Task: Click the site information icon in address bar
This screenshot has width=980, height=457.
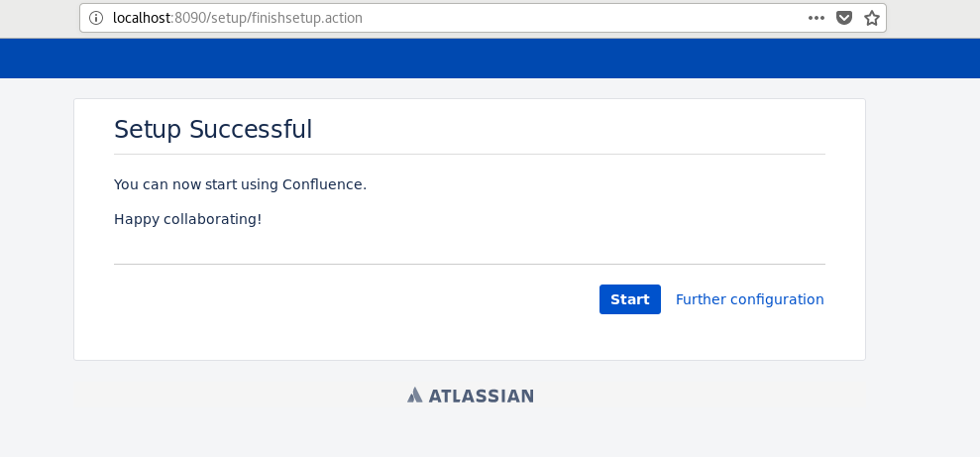Action: point(95,18)
